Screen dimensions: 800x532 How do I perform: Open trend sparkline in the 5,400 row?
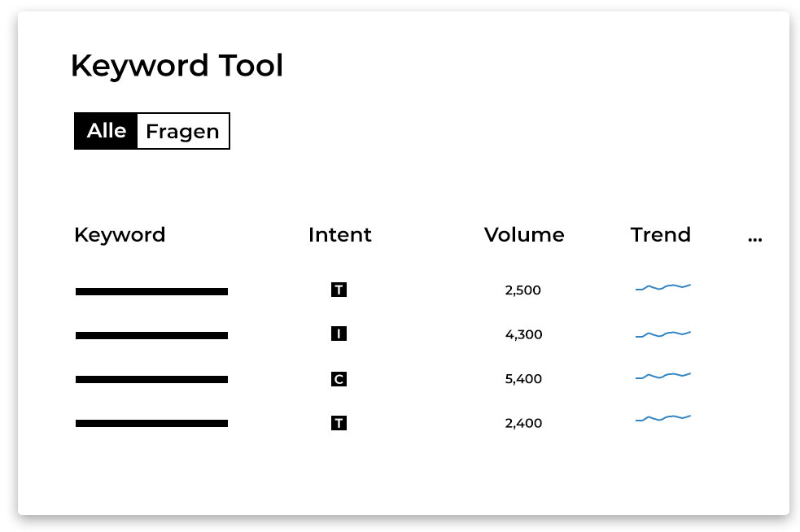pyautogui.click(x=662, y=376)
